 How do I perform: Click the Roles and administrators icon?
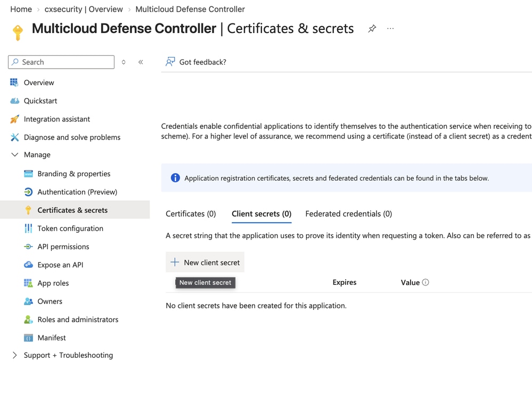click(29, 320)
